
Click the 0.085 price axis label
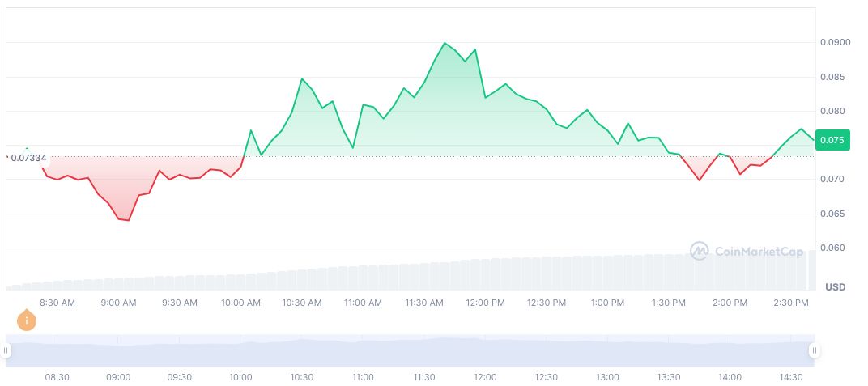(835, 78)
